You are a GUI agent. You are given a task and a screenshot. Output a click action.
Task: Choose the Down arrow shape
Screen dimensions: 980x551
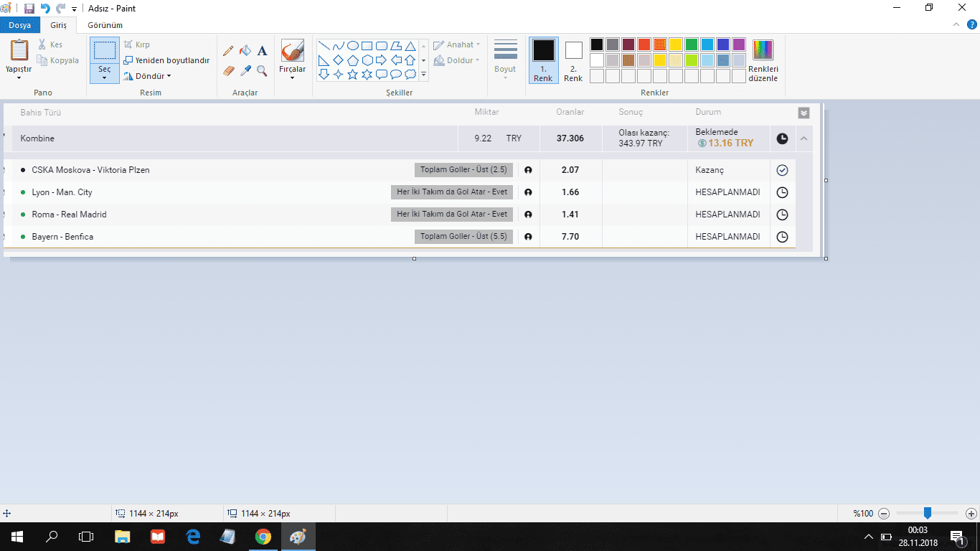[324, 74]
